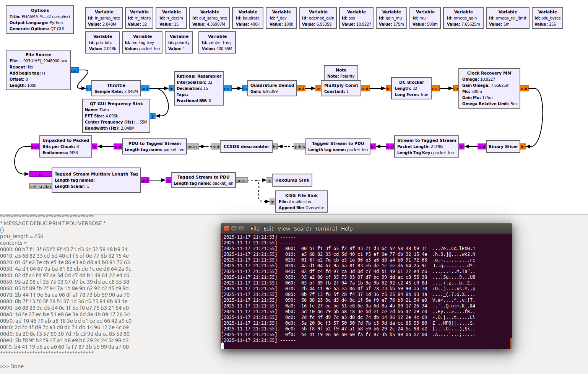Click the set_scalar message port

pos(41,187)
